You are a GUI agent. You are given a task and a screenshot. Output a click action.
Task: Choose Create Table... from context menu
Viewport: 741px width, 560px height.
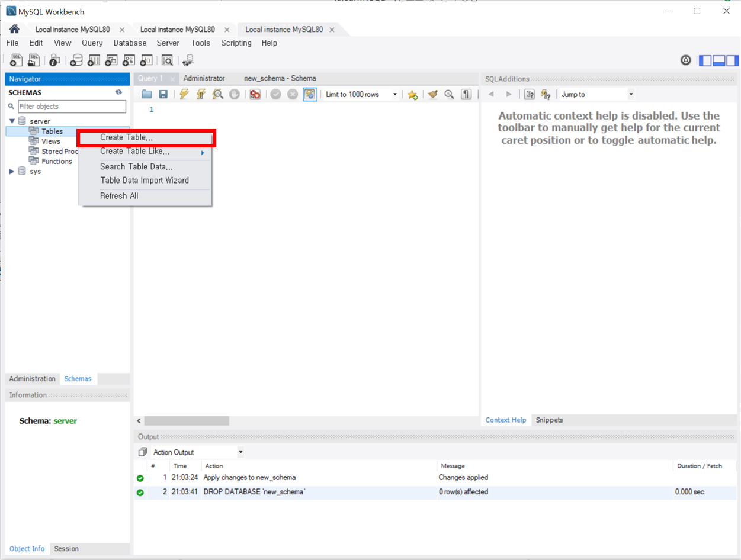[145, 137]
